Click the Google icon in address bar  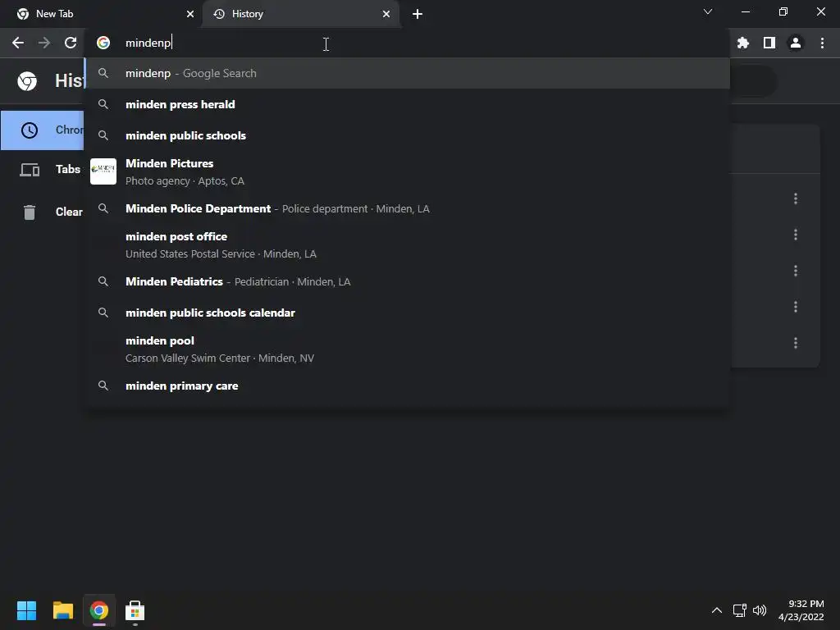pos(103,43)
